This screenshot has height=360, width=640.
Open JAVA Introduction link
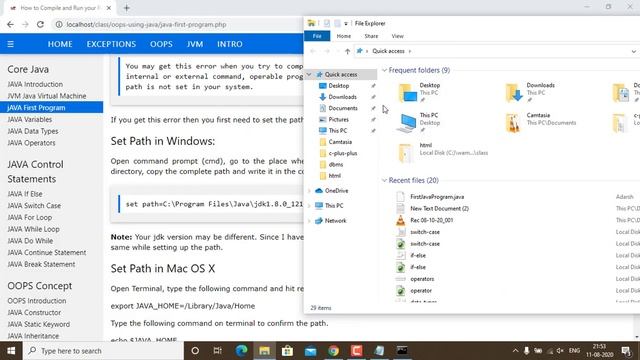[x=35, y=84]
